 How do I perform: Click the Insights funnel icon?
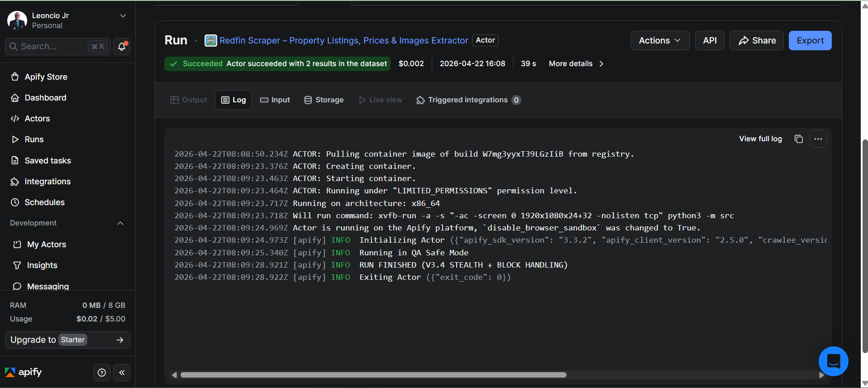tap(17, 265)
